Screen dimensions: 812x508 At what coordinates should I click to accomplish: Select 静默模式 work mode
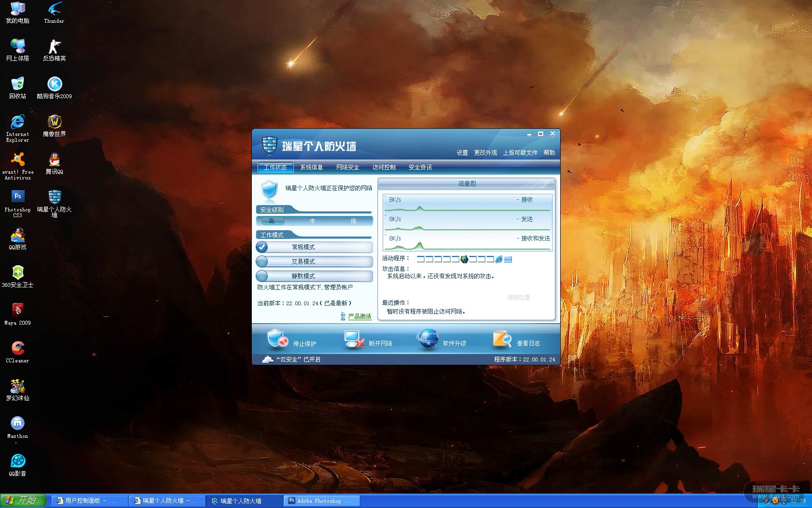(x=314, y=276)
